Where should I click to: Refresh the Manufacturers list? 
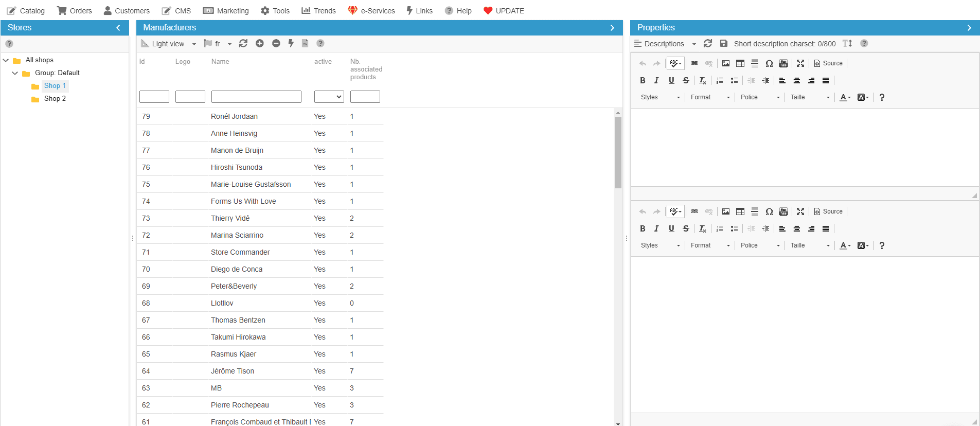243,44
